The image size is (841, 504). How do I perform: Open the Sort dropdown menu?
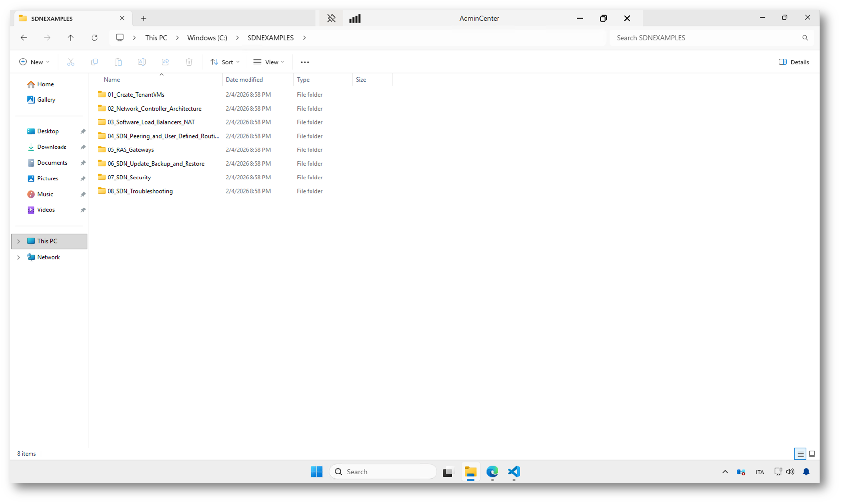pos(225,62)
